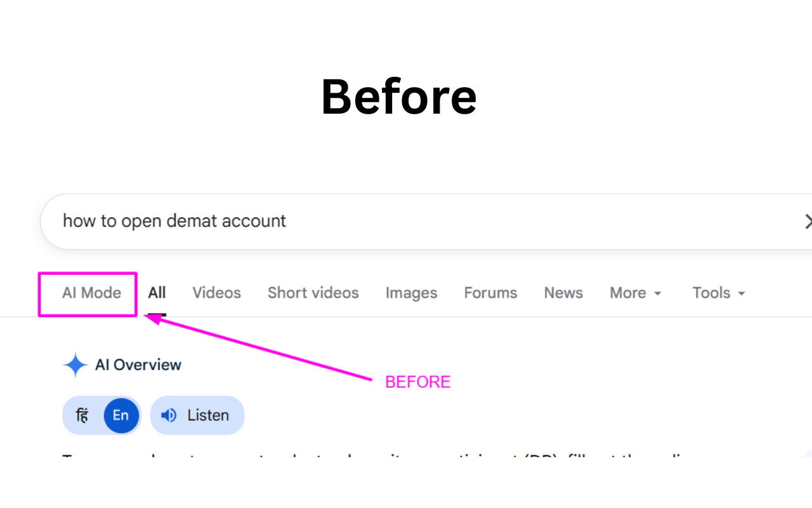This screenshot has width=812, height=508.
Task: Switch to the All results tab
Action: pos(157,293)
